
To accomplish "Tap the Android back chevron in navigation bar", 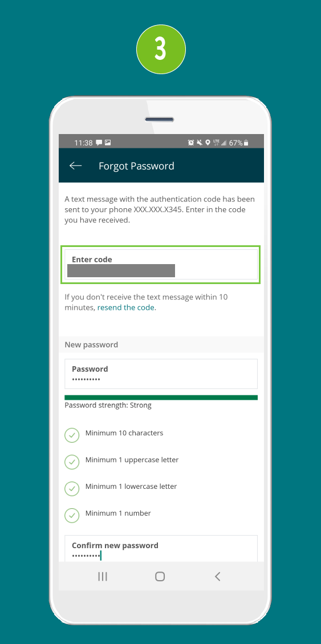I will [x=218, y=576].
